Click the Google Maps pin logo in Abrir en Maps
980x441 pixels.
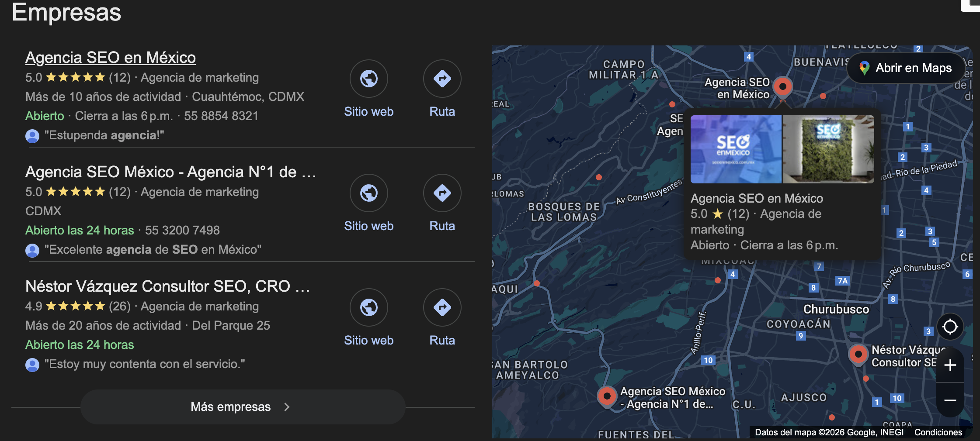(x=864, y=68)
